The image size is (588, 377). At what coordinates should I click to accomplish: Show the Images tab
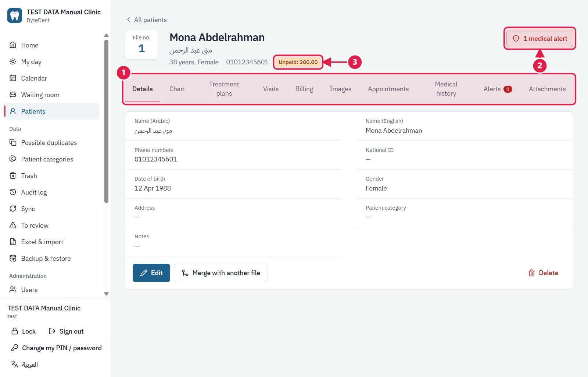pyautogui.click(x=341, y=89)
